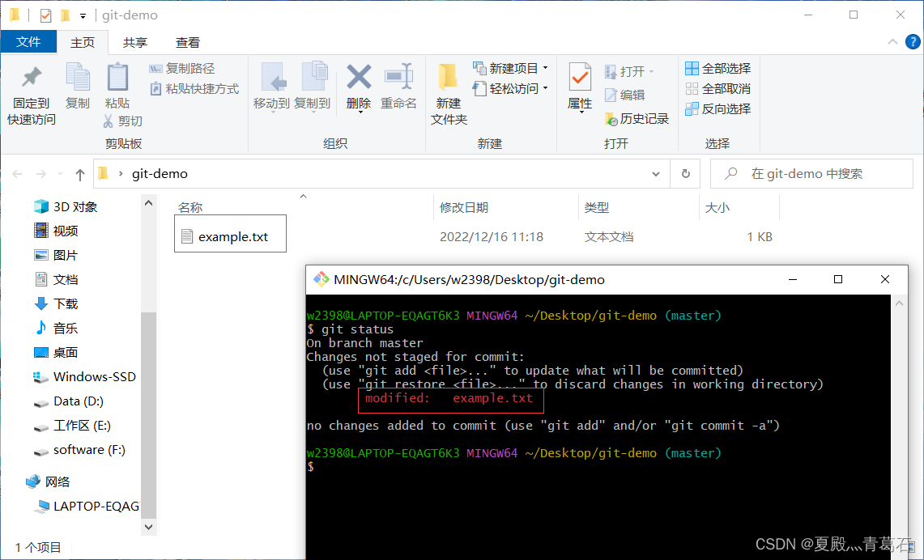
Task: Select 3D 对象 in navigation pane
Action: (66, 206)
